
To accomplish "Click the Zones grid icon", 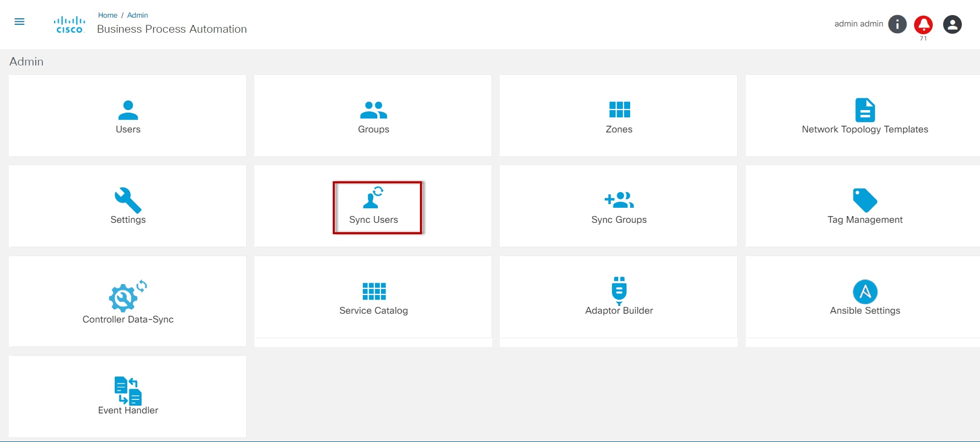I will (619, 110).
